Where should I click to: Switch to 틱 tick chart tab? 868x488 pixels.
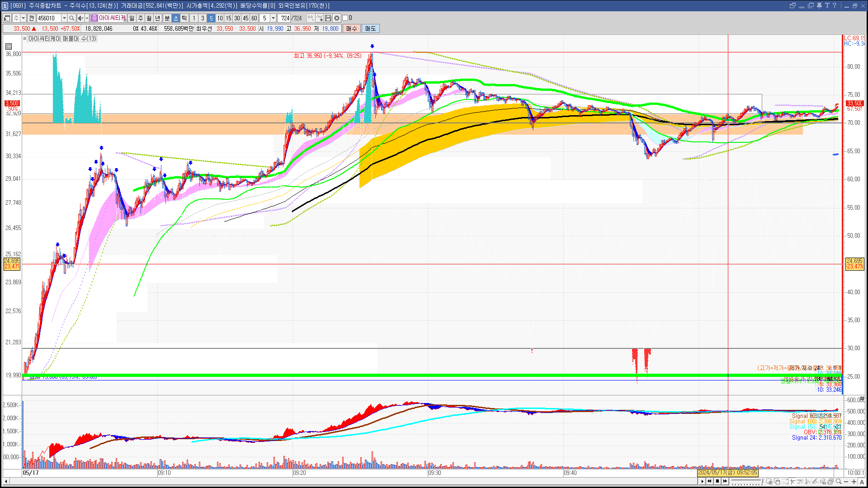pos(184,18)
